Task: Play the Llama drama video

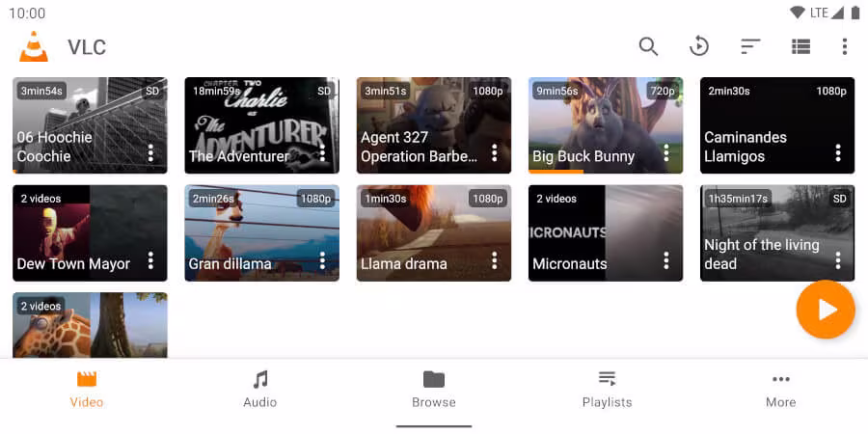Action: (433, 233)
